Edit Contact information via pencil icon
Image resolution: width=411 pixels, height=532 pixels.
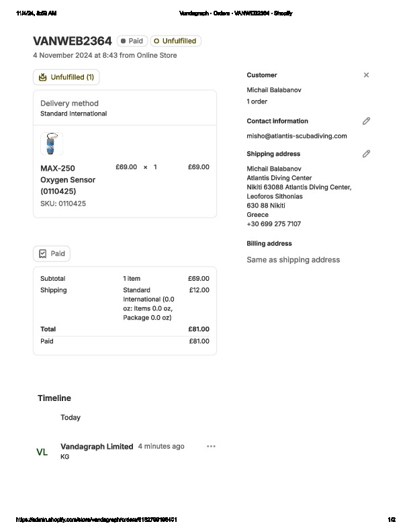[366, 121]
